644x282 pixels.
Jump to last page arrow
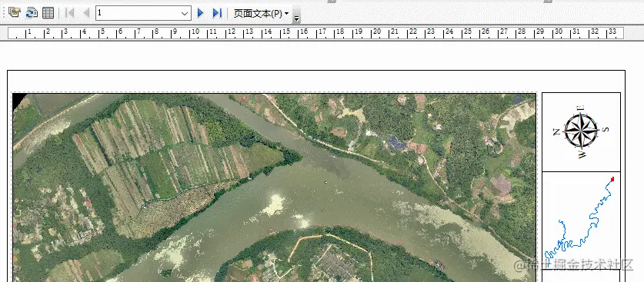[x=217, y=13]
